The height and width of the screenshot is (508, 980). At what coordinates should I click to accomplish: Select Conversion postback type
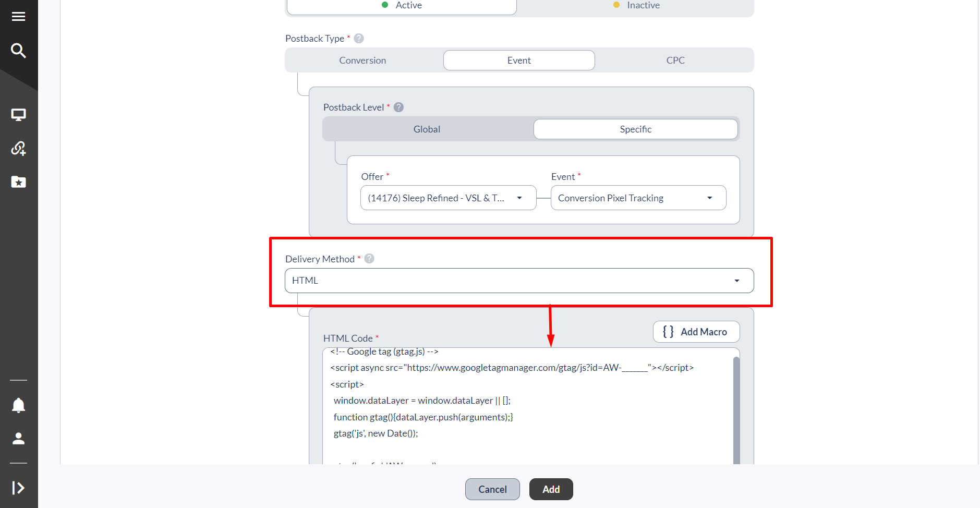pos(362,61)
